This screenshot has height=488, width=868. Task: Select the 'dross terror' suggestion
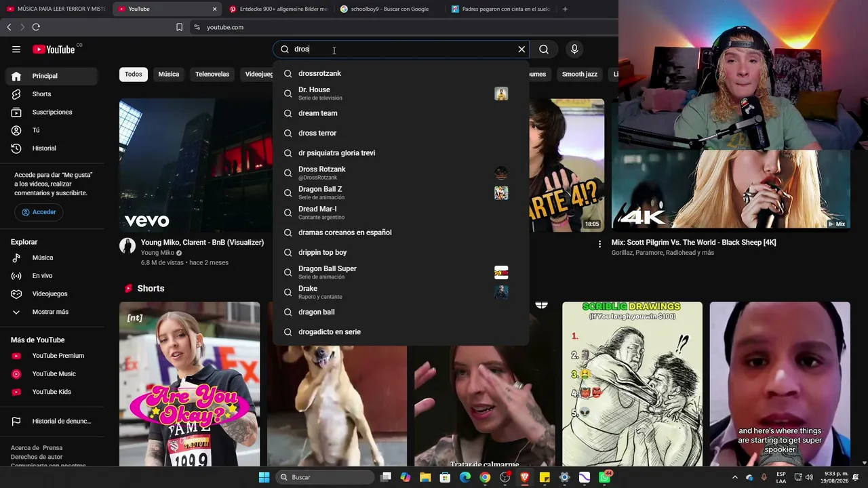click(400, 133)
